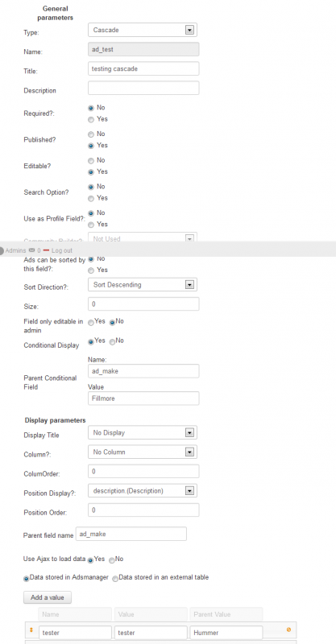The width and height of the screenshot is (336, 644).
Task: Select Yes for Search Option
Action: [91, 198]
